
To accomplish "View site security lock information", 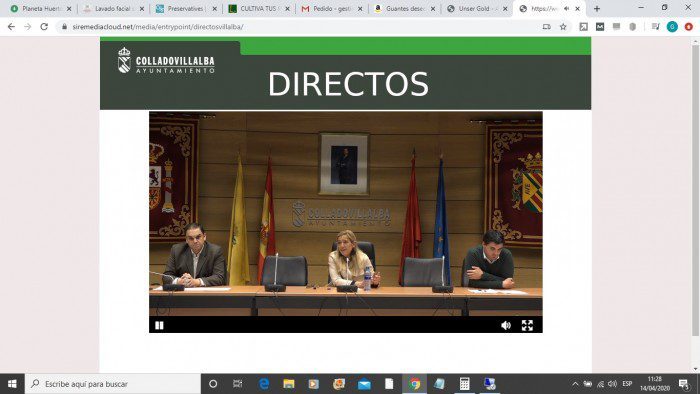I will [64, 27].
